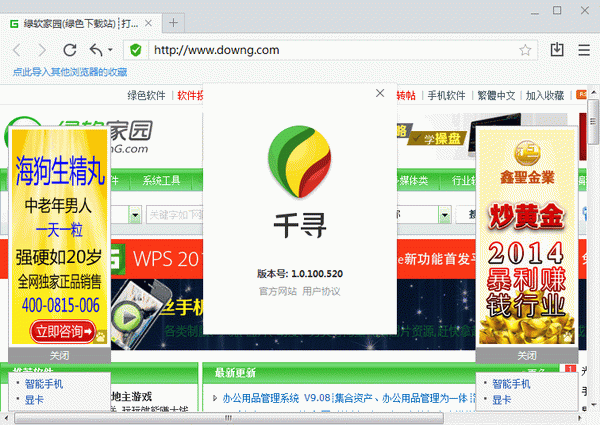The image size is (600, 425).
Task: Click 地主游戏 text link
Action: coord(131,397)
